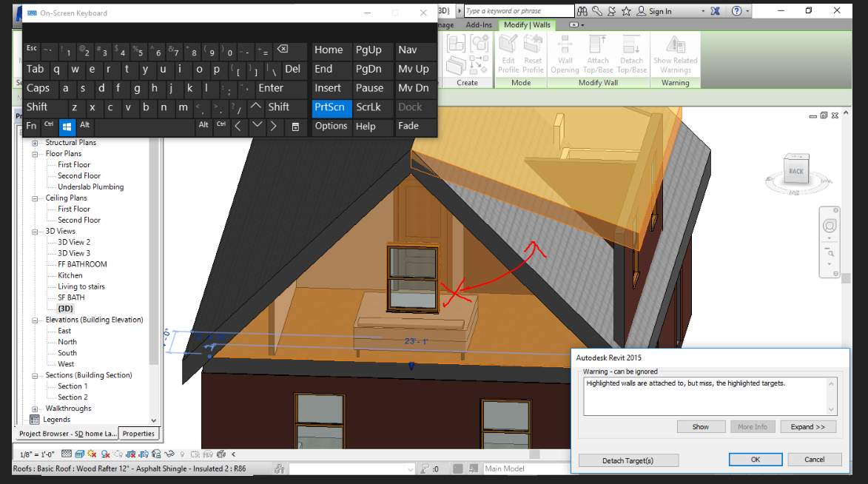This screenshot has width=868, height=484.
Task: Confirm warning with OK button
Action: click(x=755, y=460)
